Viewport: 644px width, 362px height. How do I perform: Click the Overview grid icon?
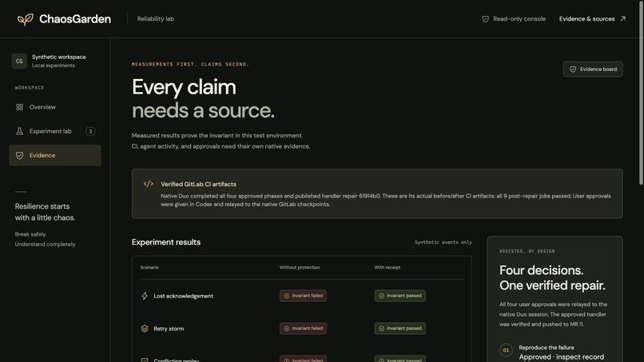(x=19, y=107)
